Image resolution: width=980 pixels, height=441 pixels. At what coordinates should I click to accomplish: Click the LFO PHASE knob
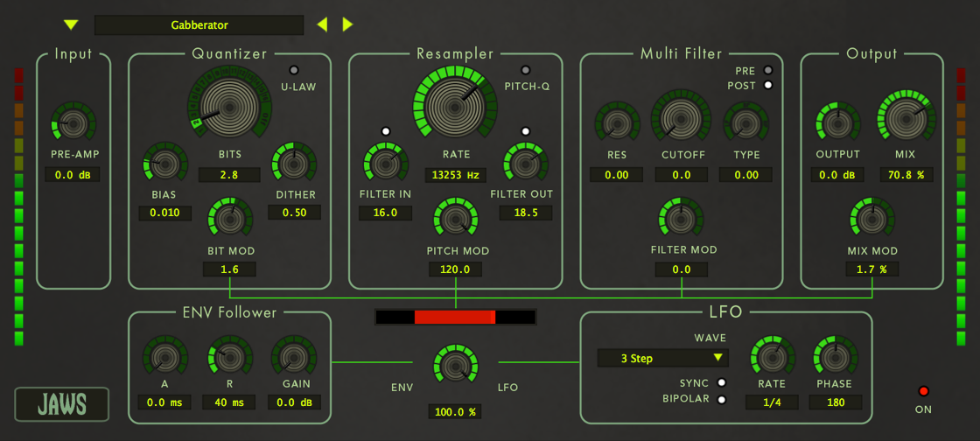836,359
